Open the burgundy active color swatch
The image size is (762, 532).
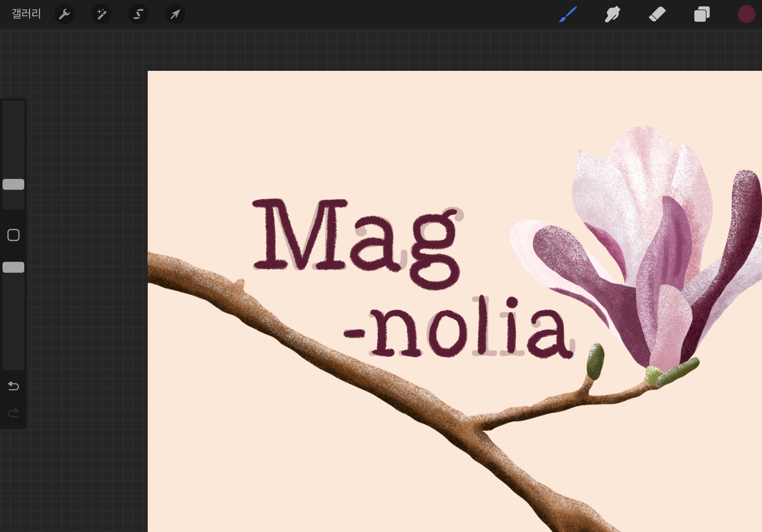746,14
